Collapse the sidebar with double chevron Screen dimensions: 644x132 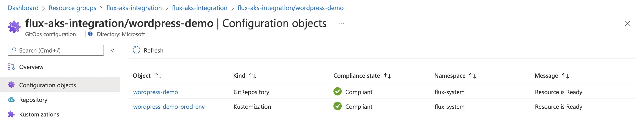tap(113, 50)
